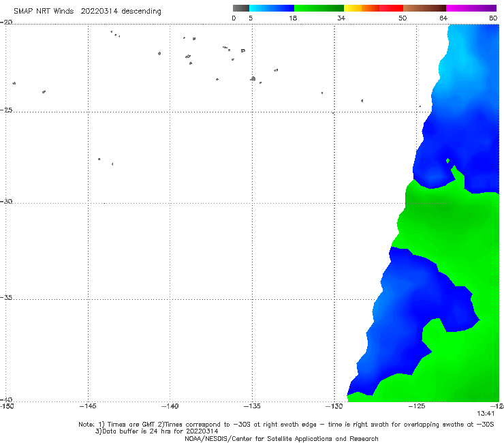
Task: Click the latitude label '-25'
Action: (6, 110)
